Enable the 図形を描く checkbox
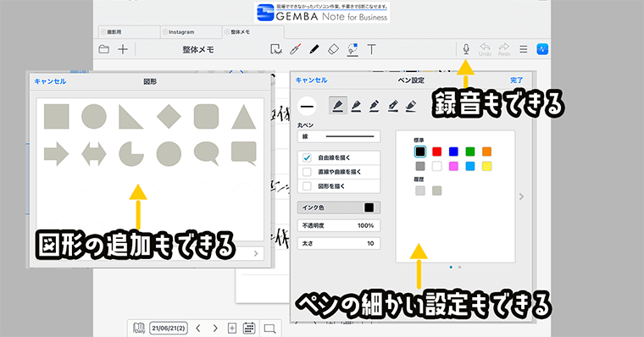Viewport: 644px width, 337px height. coord(307,186)
